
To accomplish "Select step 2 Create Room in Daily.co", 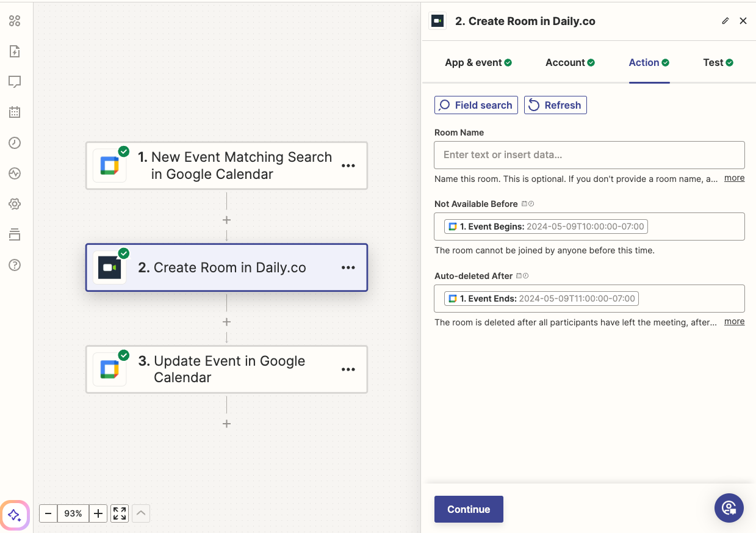I will (x=226, y=267).
